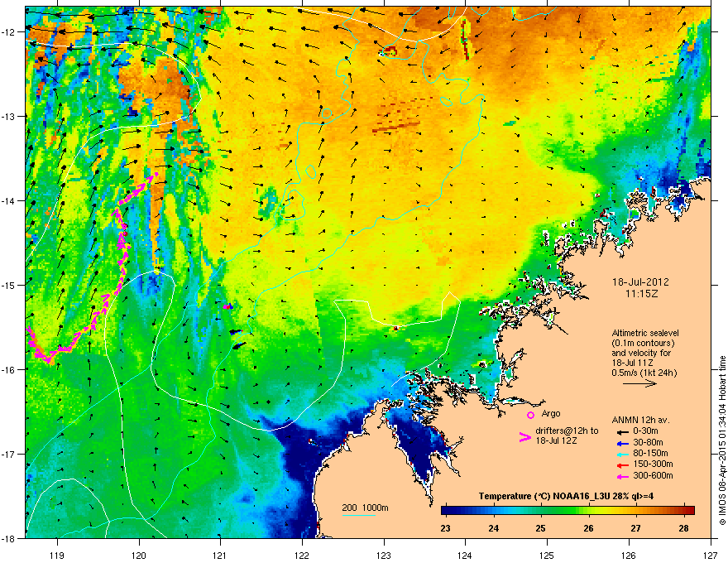
Task: Click the dark red warm end of temperature bar
Action: click(x=688, y=510)
